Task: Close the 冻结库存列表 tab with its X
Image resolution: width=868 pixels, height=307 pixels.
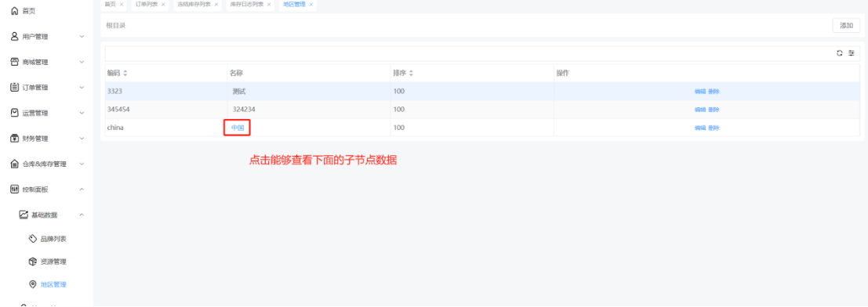Action: click(216, 5)
